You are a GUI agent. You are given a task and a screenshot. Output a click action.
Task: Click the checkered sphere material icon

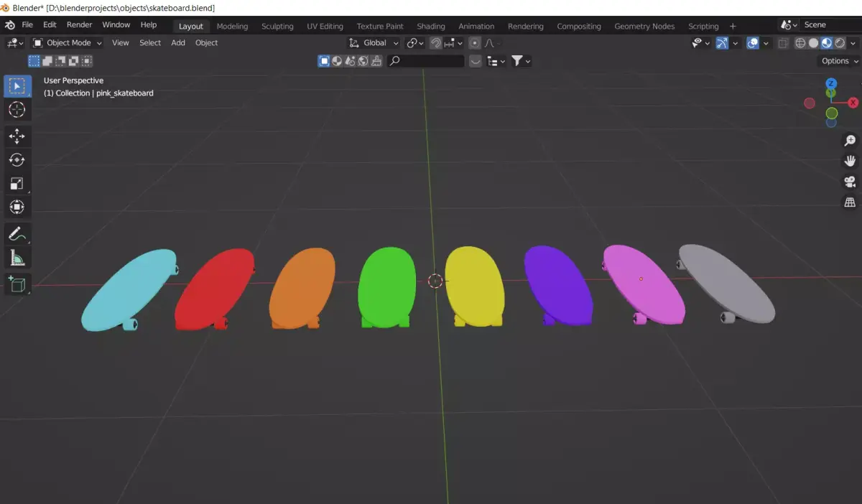337,62
